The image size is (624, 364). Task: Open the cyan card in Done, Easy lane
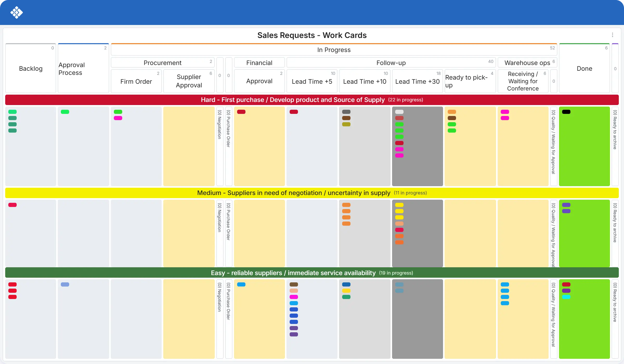point(566,297)
